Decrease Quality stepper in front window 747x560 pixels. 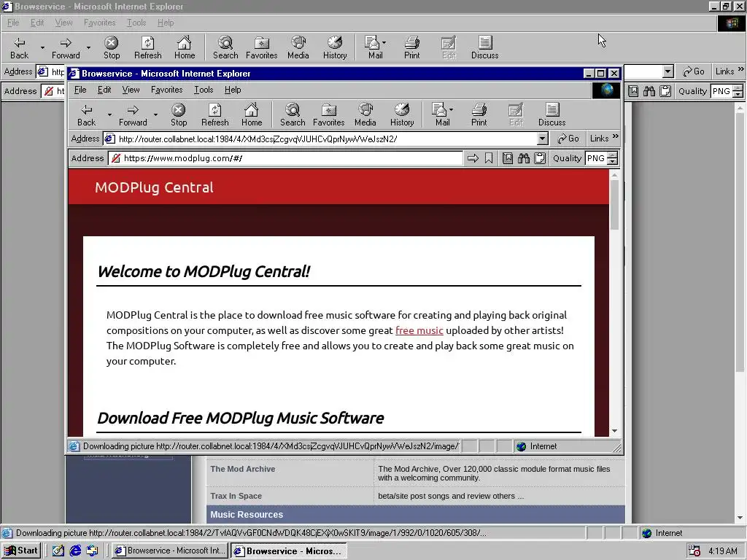613,161
